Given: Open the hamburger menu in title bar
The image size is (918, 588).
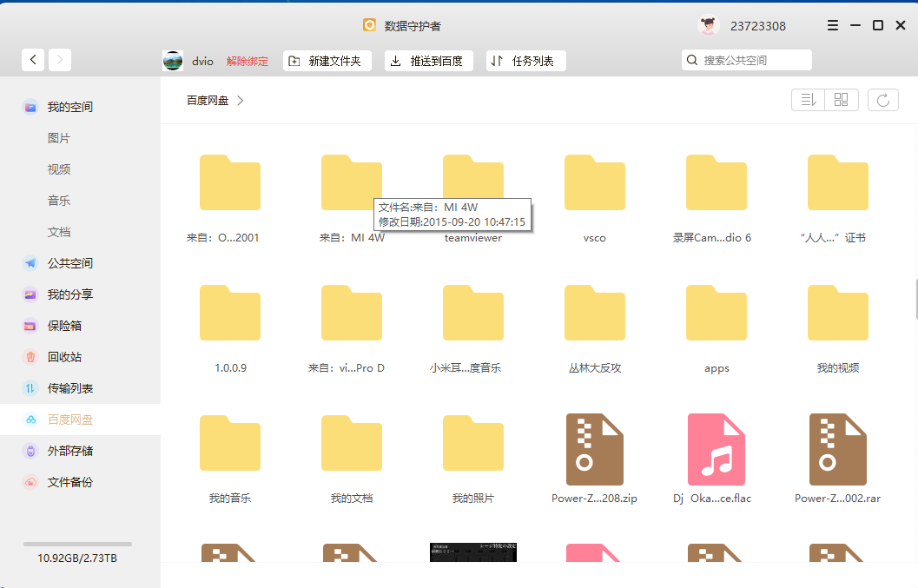Looking at the screenshot, I should tap(833, 26).
